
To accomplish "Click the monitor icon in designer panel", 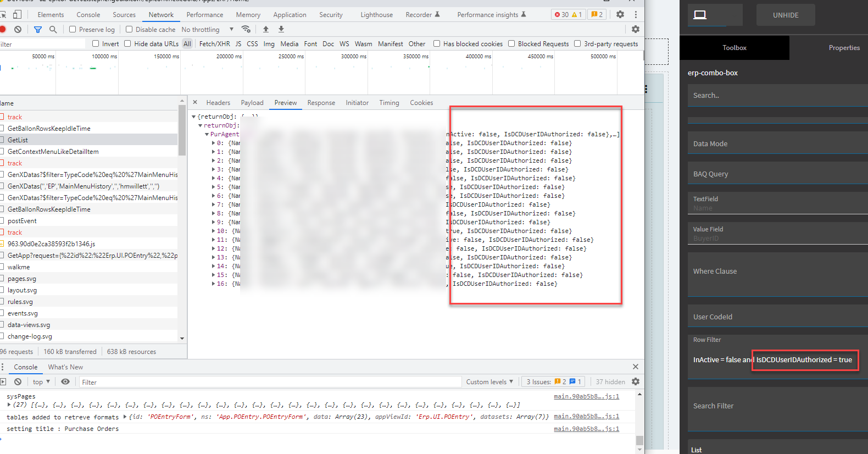I will [x=700, y=15].
